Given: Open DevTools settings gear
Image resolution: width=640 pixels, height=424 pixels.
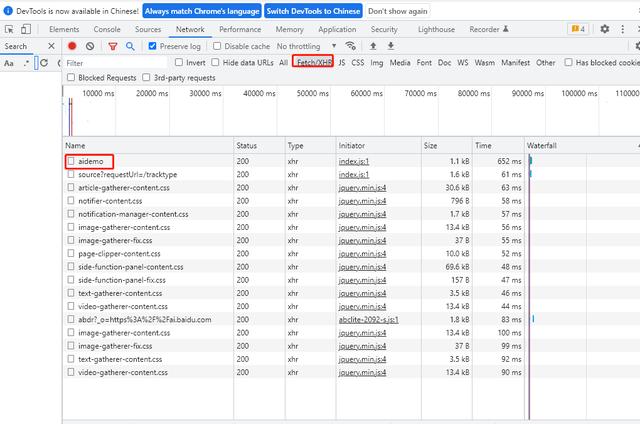Looking at the screenshot, I should click(605, 29).
